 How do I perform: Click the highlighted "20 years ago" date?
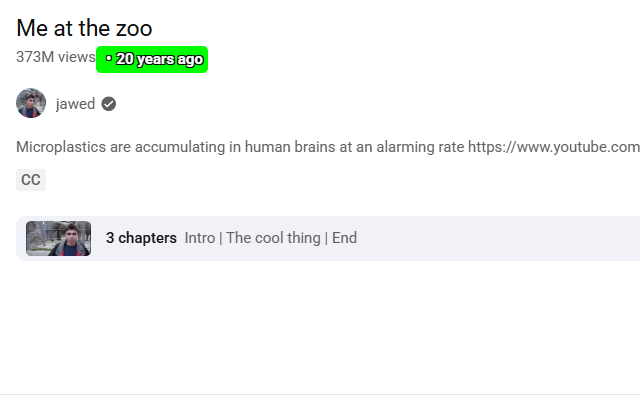159,59
